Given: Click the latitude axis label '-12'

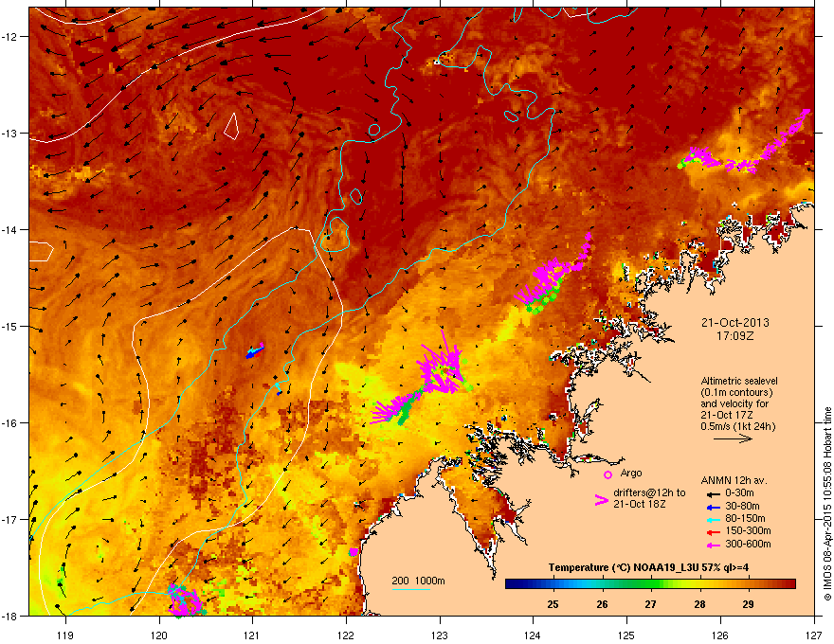Looking at the screenshot, I should pos(10,36).
